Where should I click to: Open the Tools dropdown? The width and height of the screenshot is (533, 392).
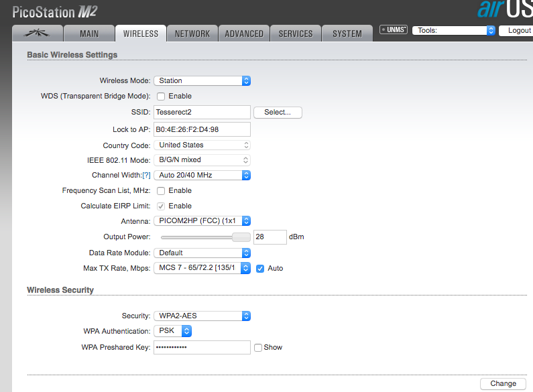(x=453, y=30)
